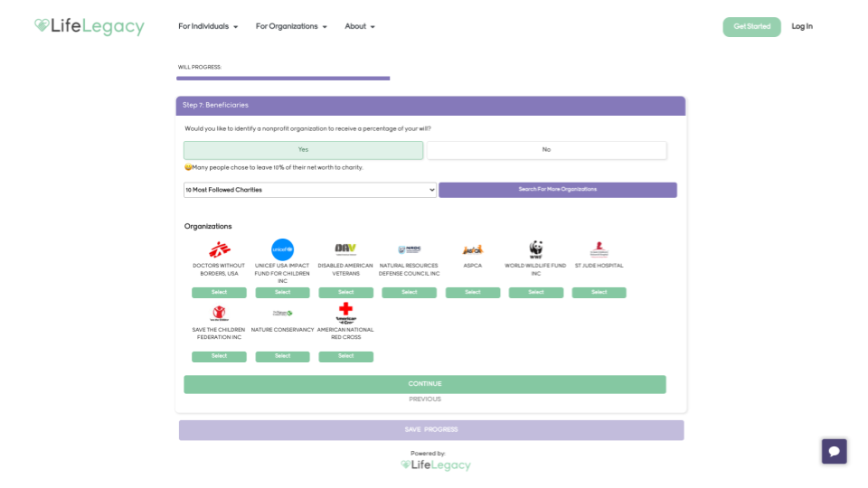Click PREVIOUS link
This screenshot has height=488, width=868.
point(425,399)
